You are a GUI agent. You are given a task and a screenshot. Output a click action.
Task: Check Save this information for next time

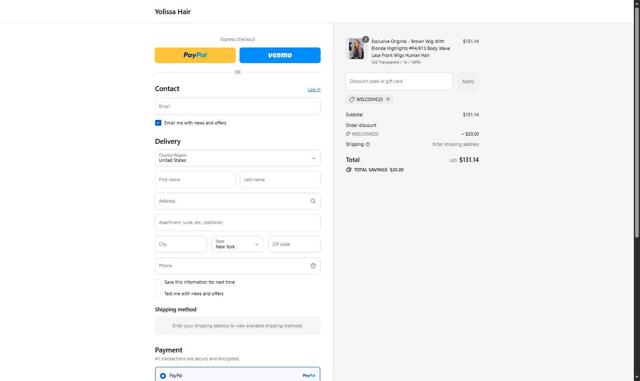158,282
